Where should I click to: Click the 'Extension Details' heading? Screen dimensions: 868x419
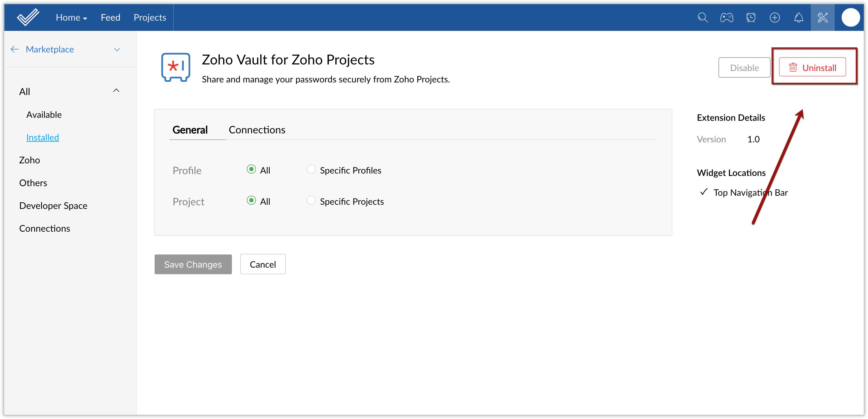(x=731, y=118)
